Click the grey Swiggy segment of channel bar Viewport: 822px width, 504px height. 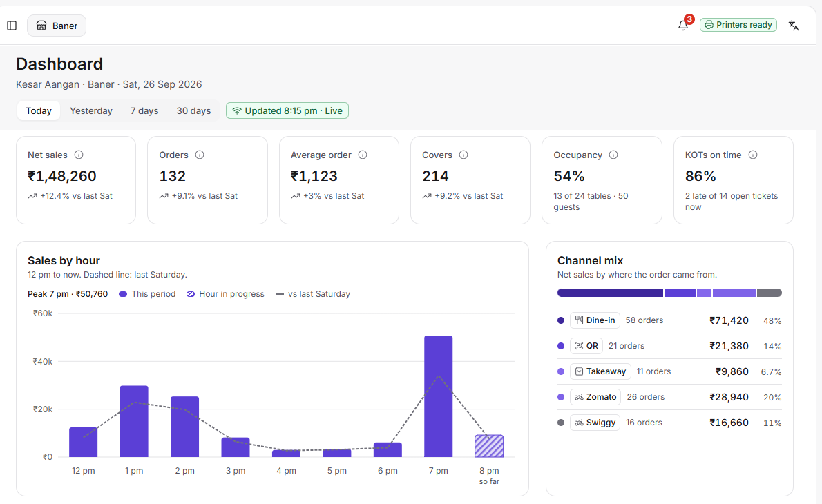[x=769, y=293]
